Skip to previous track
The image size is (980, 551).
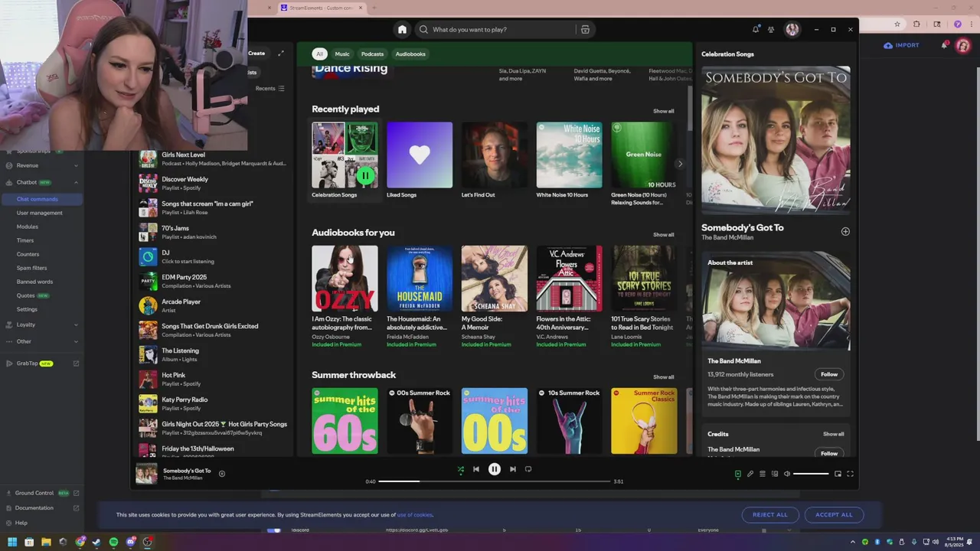tap(476, 469)
